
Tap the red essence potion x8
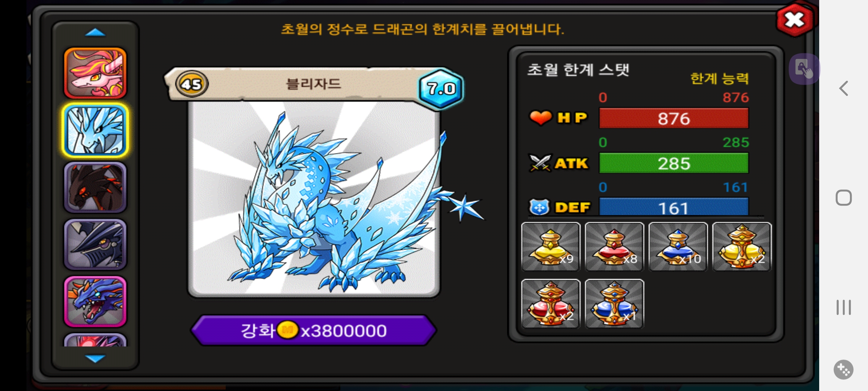click(614, 247)
